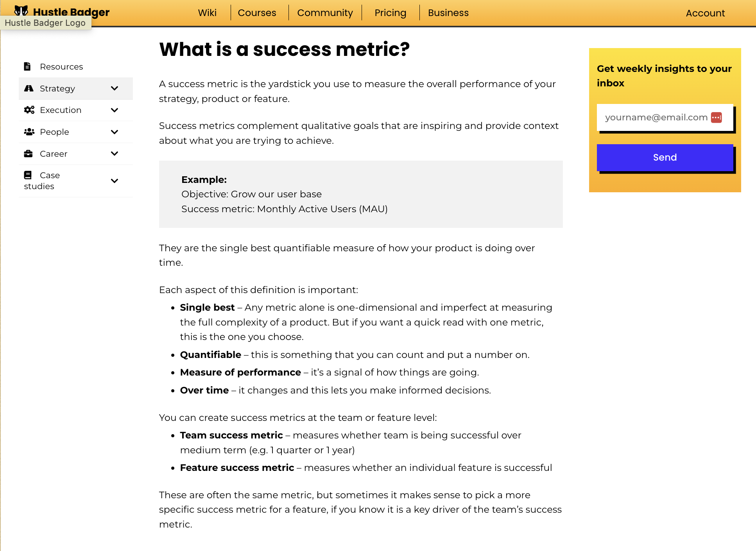756x551 pixels.
Task: Open the Pricing page link
Action: pyautogui.click(x=390, y=13)
